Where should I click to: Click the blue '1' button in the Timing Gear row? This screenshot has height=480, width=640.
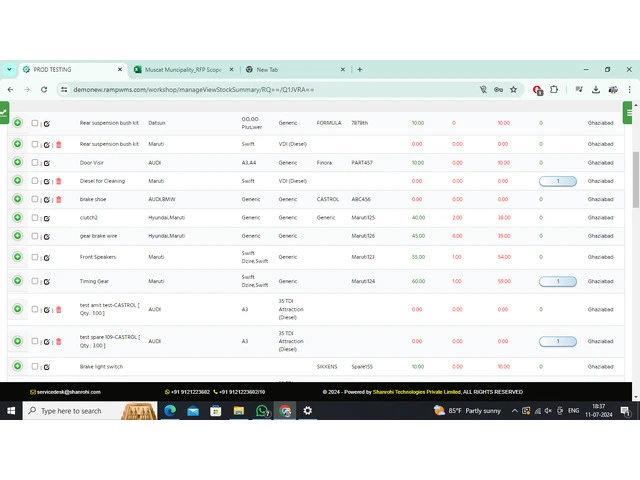tap(557, 282)
